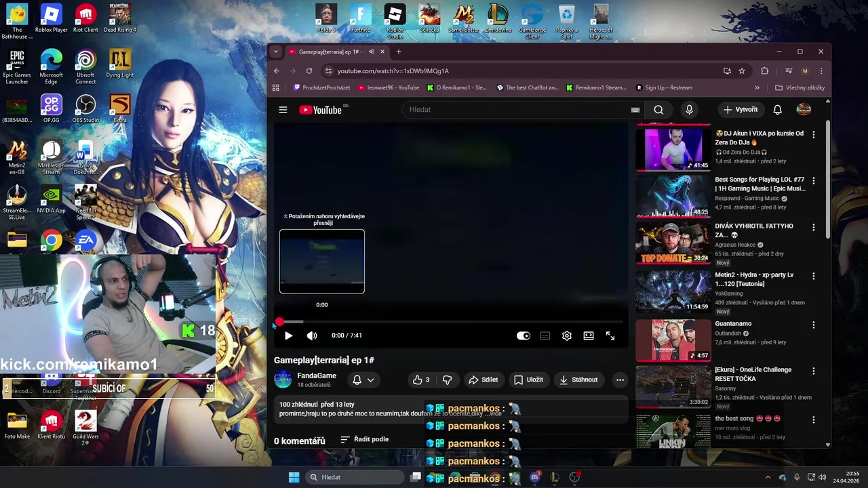Viewport: 868px width, 488px height.
Task: Open Chrome extensions puzzle icon
Action: point(765,70)
